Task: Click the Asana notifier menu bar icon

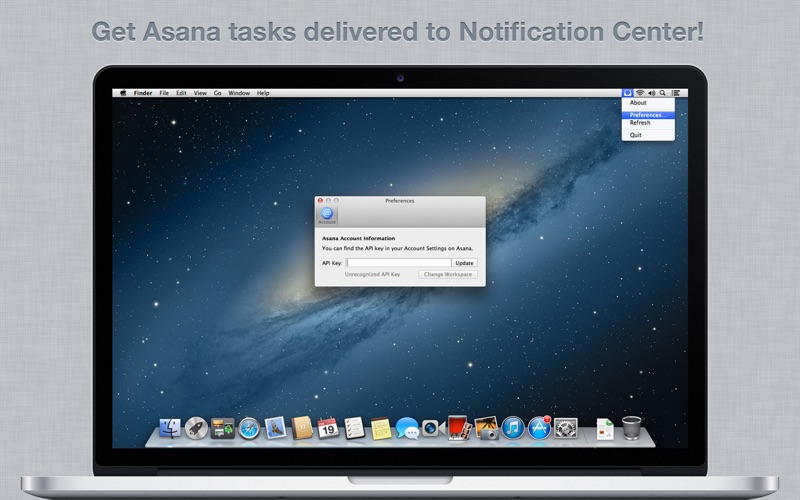Action: [628, 93]
